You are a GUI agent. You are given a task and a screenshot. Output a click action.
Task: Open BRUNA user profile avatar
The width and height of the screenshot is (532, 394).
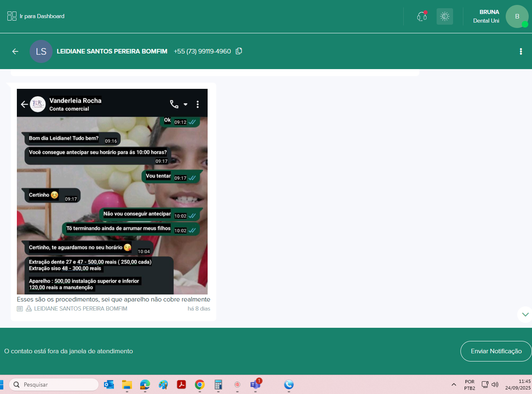pos(517,16)
